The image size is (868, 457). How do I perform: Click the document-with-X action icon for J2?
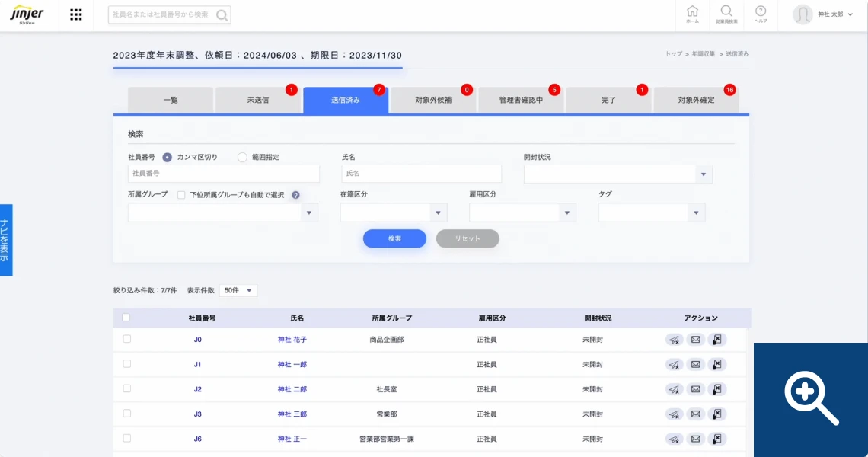click(717, 389)
